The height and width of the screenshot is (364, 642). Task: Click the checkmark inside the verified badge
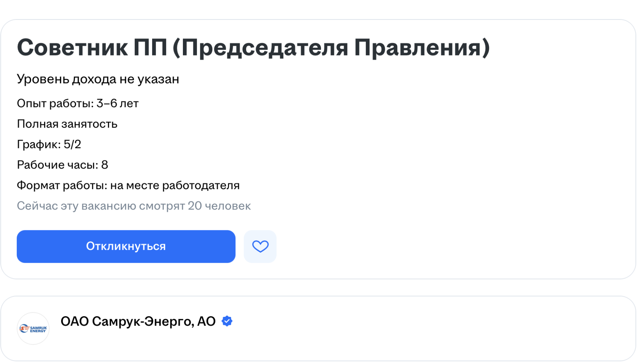point(227,321)
